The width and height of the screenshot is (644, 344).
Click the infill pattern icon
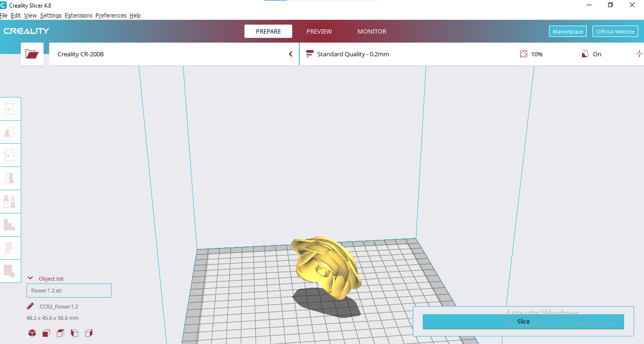(523, 54)
